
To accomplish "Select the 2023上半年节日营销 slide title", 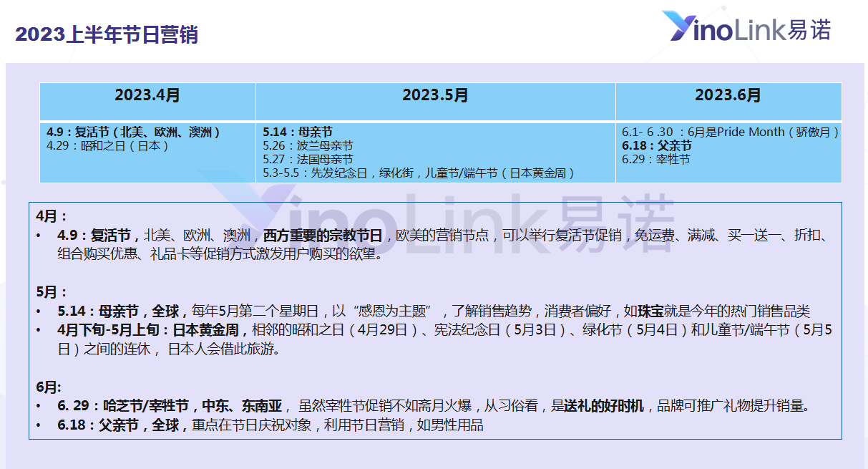I will (107, 34).
